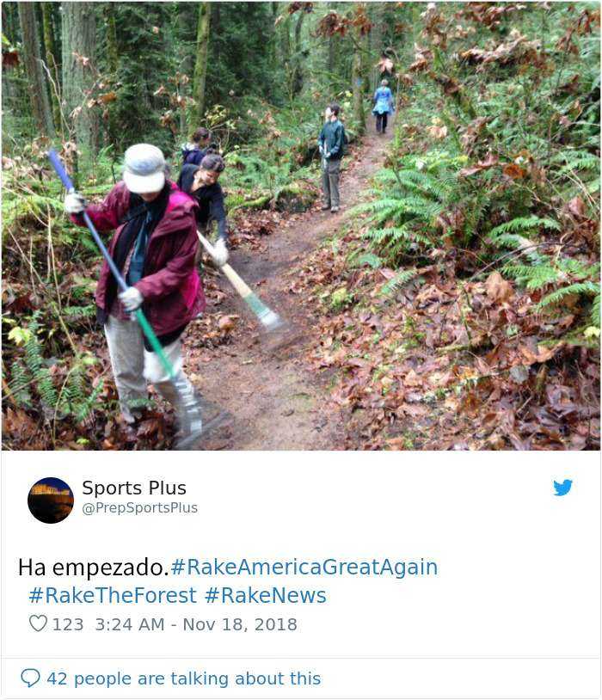Open the forest trail raking photo
The image size is (602, 700).
click(301, 226)
